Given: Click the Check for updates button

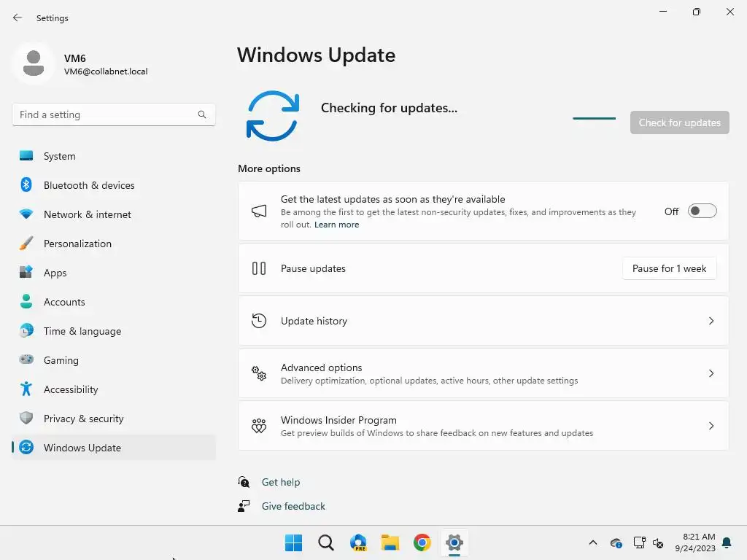Looking at the screenshot, I should (x=679, y=122).
